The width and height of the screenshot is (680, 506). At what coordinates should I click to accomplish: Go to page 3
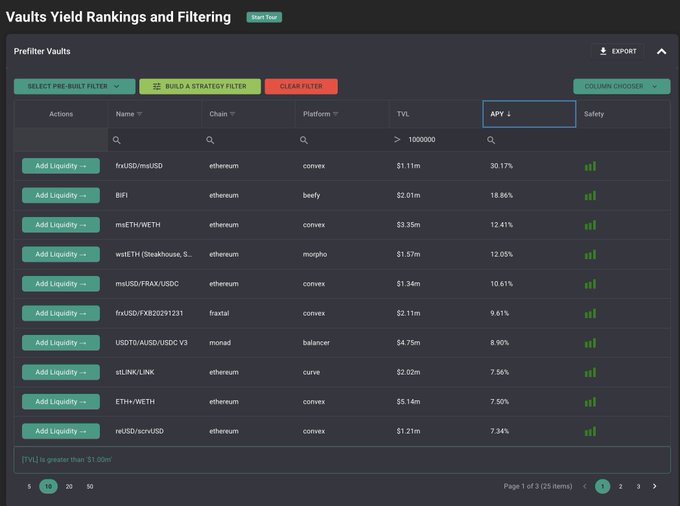[638, 486]
